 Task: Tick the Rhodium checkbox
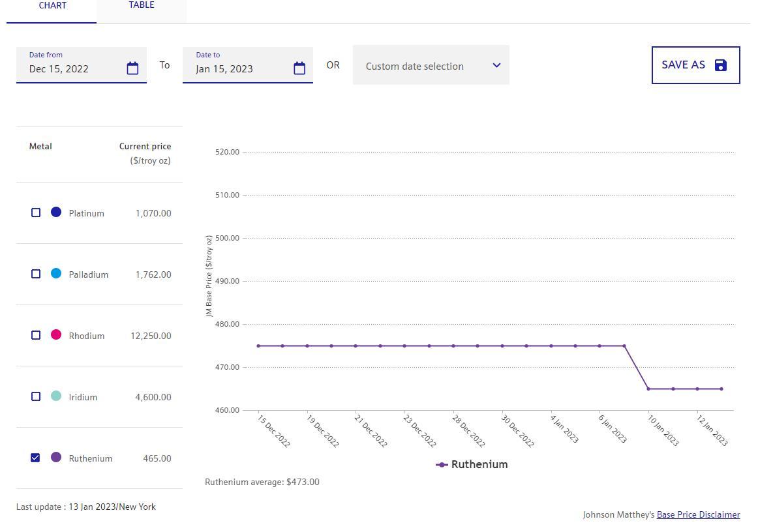[x=36, y=335]
